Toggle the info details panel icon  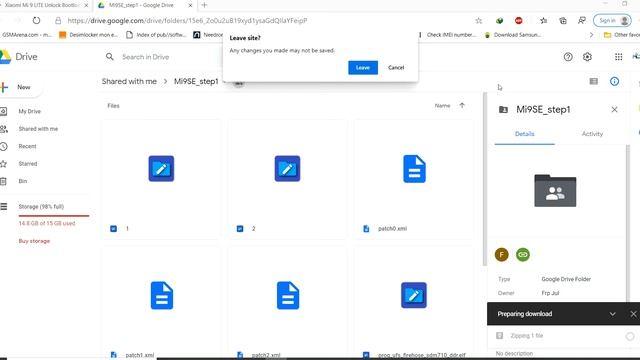pyautogui.click(x=614, y=81)
